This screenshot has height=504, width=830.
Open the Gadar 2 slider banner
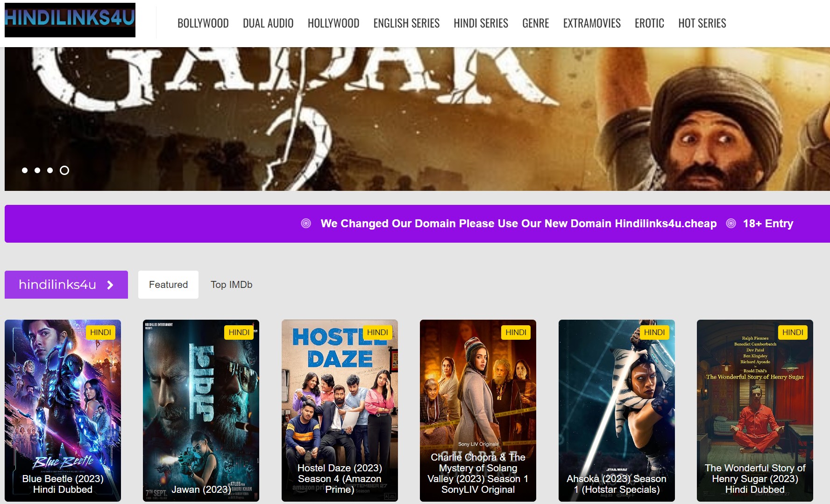click(x=417, y=119)
